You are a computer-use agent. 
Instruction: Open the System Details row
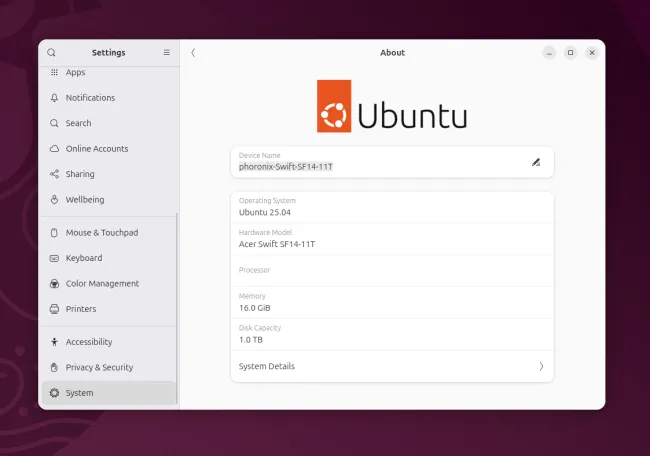[391, 366]
